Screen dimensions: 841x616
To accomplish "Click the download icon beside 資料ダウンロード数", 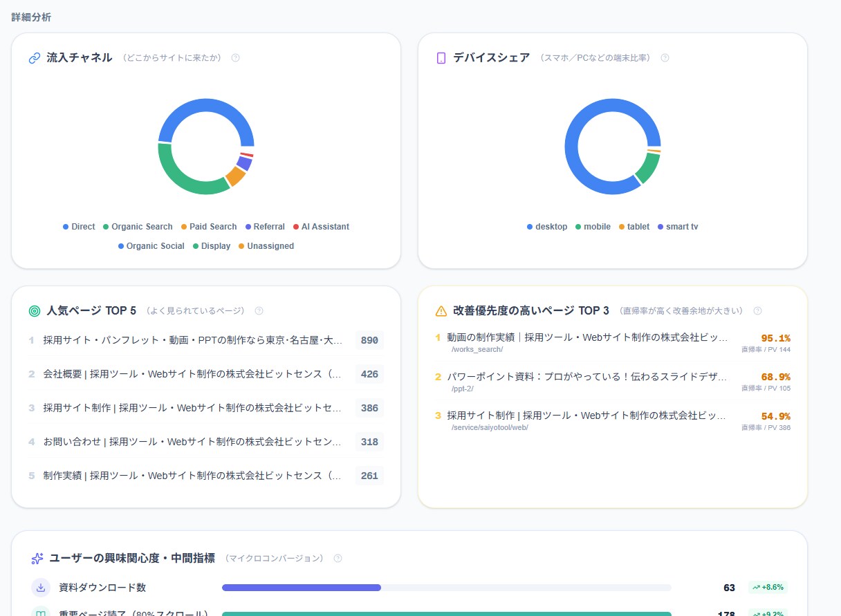I will pyautogui.click(x=41, y=588).
